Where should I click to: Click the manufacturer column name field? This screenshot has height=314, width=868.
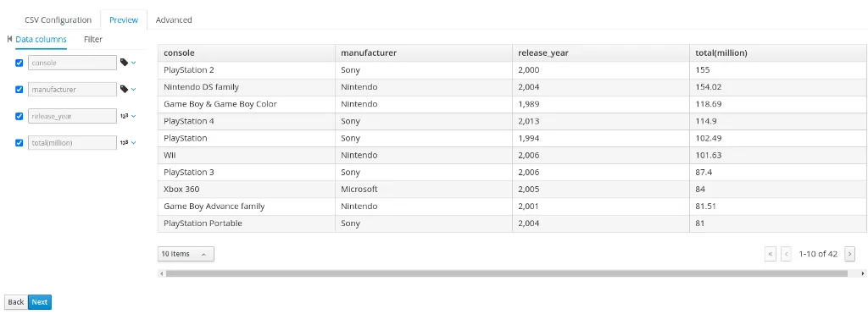pos(72,89)
